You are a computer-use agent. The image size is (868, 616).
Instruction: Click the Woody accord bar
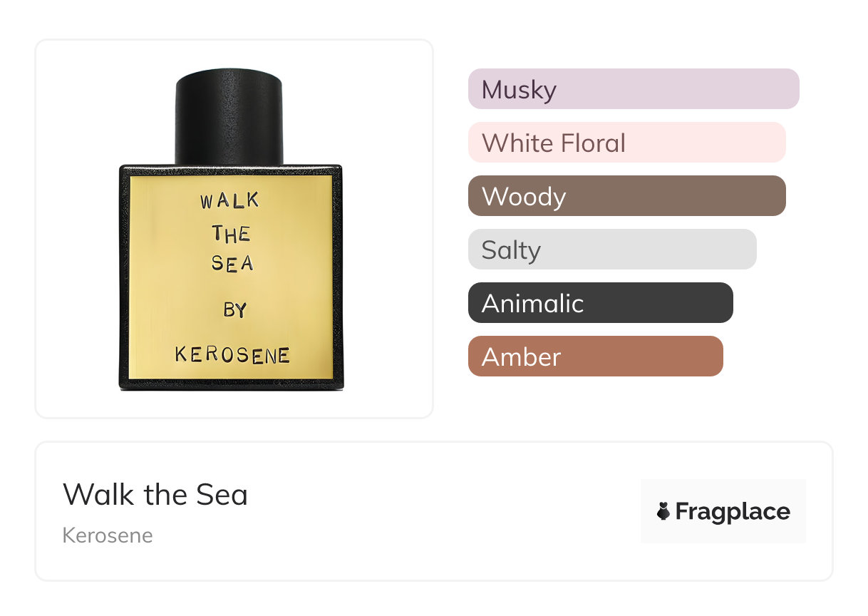[627, 196]
